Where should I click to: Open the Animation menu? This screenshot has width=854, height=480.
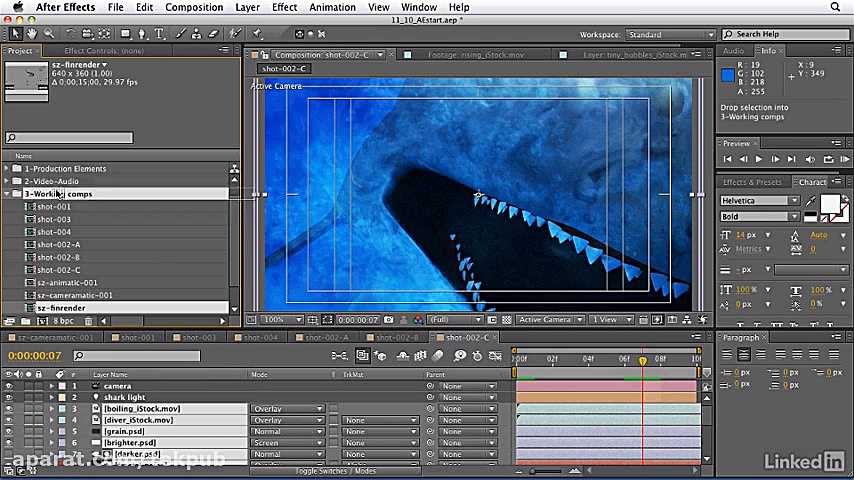coord(332,7)
